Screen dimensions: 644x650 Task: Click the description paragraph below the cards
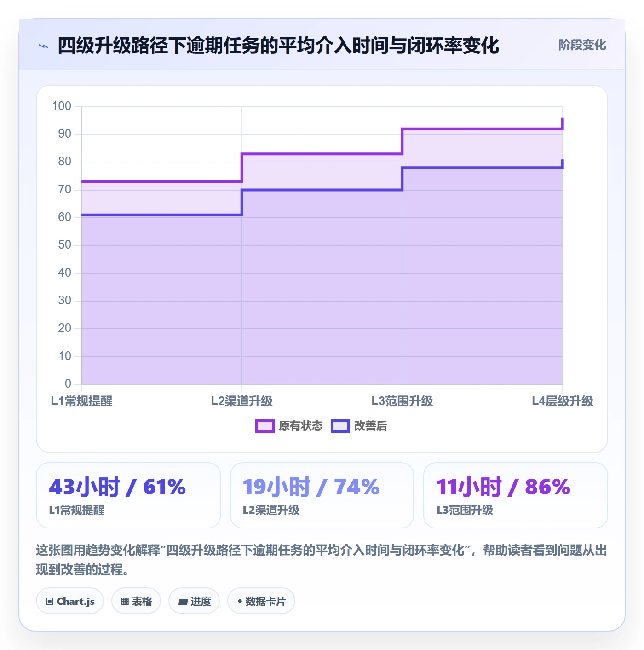[x=322, y=560]
